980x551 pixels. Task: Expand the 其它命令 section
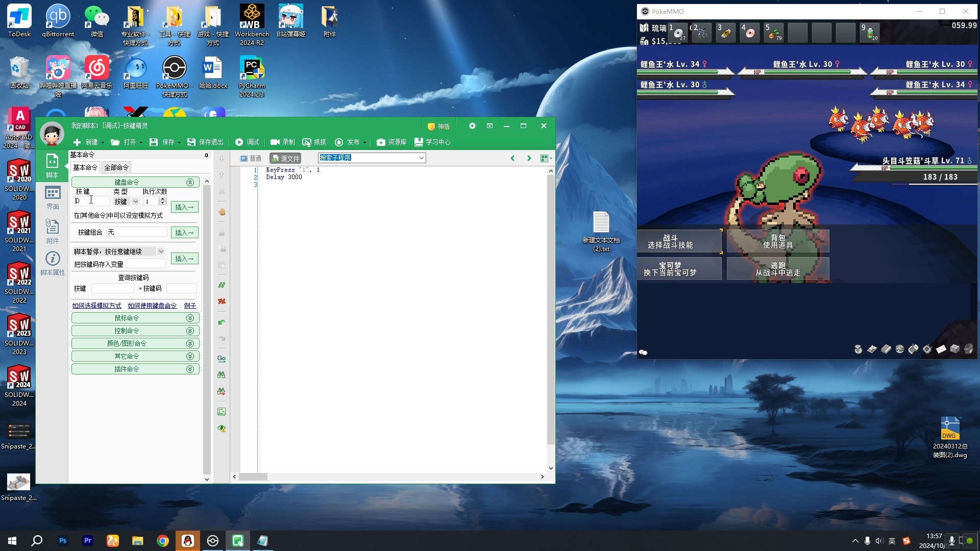point(190,356)
